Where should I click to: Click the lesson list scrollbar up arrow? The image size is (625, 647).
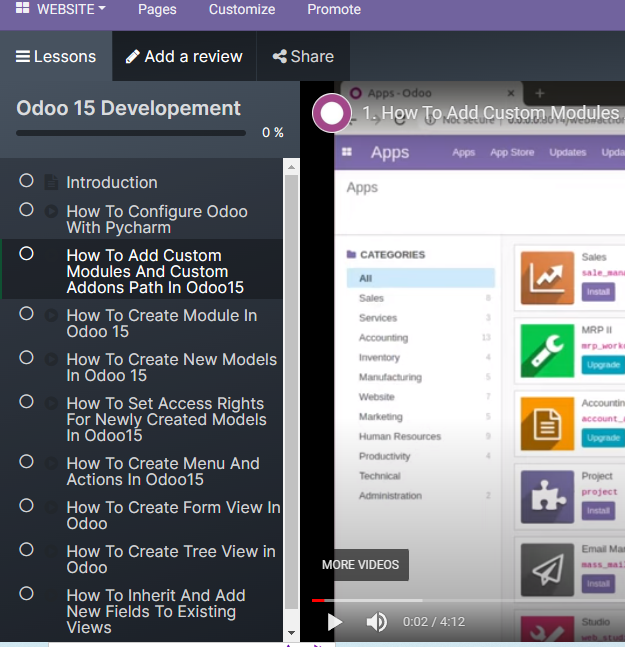pos(291,167)
